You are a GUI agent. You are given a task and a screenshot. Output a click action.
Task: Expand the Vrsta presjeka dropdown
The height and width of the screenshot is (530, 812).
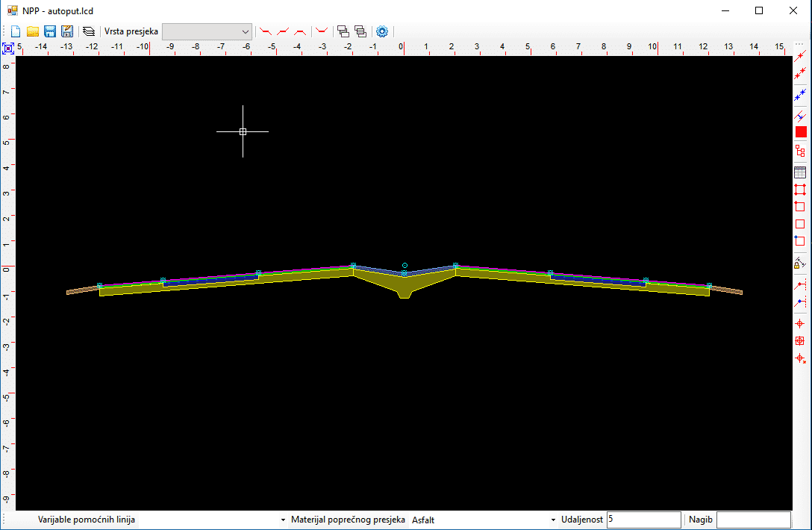point(246,31)
